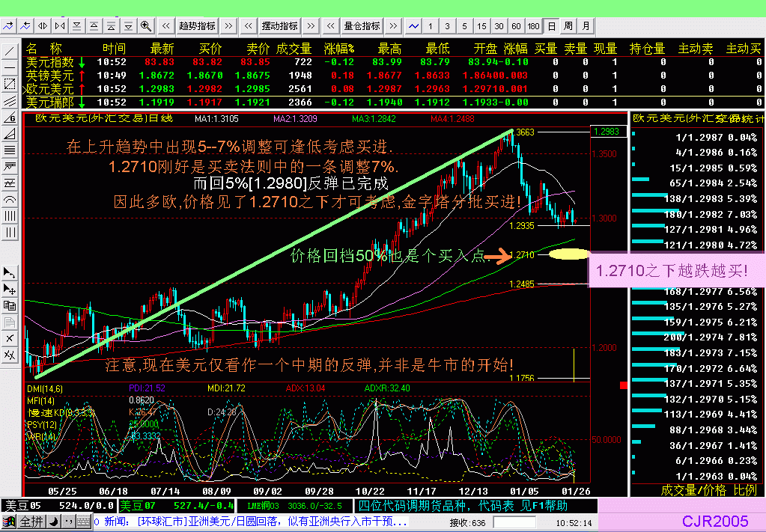Select the weekly 周 period button
This screenshot has height=532, width=766.
[568, 26]
